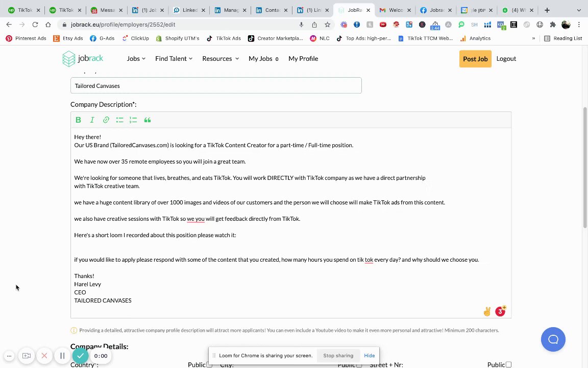Open Analytics bookmark
Image resolution: width=588 pixels, height=368 pixels.
click(x=475, y=38)
